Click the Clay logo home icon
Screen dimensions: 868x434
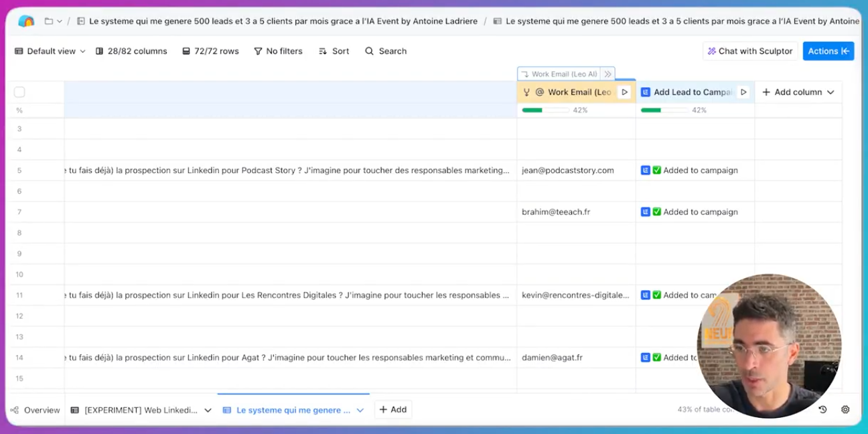(x=26, y=21)
